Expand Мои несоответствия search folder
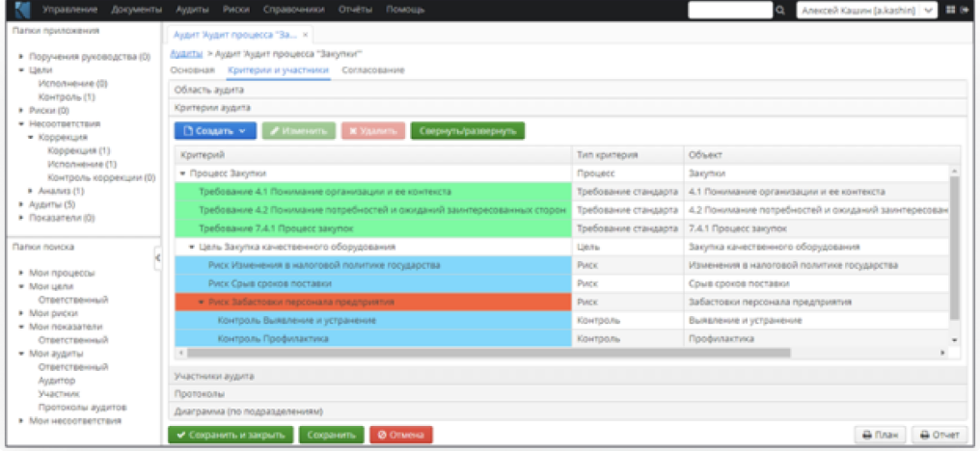 22,421
